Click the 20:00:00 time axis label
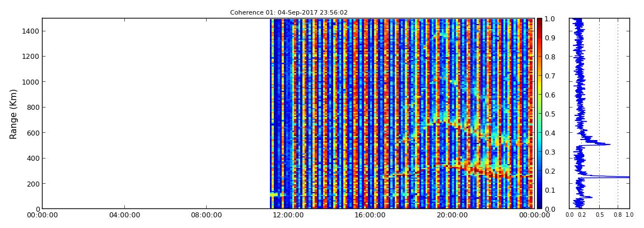Image resolution: width=644 pixels, height=228 pixels. (451, 215)
